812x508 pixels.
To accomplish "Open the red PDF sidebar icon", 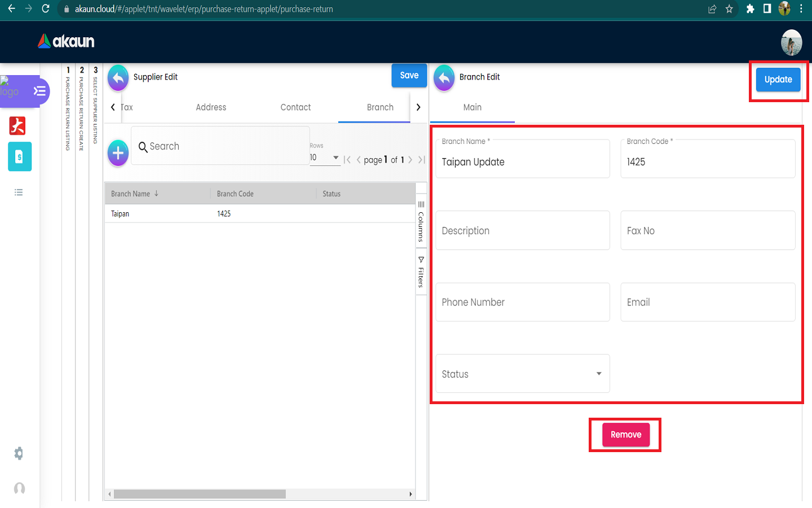I will pyautogui.click(x=17, y=125).
